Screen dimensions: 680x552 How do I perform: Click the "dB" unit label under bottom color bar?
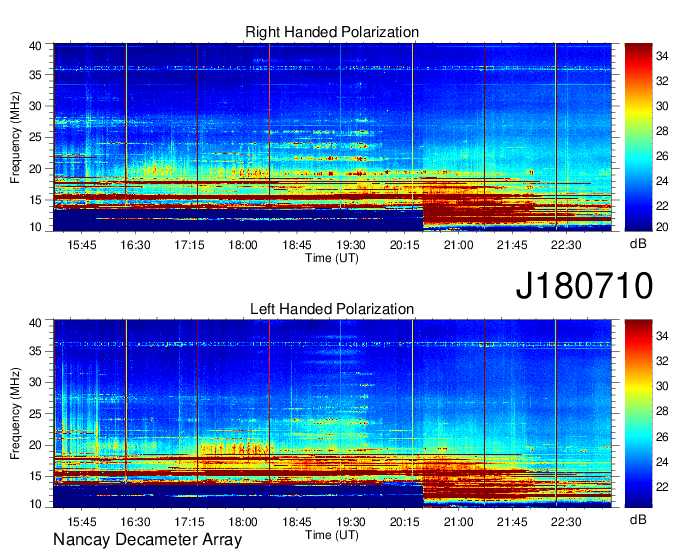[638, 520]
